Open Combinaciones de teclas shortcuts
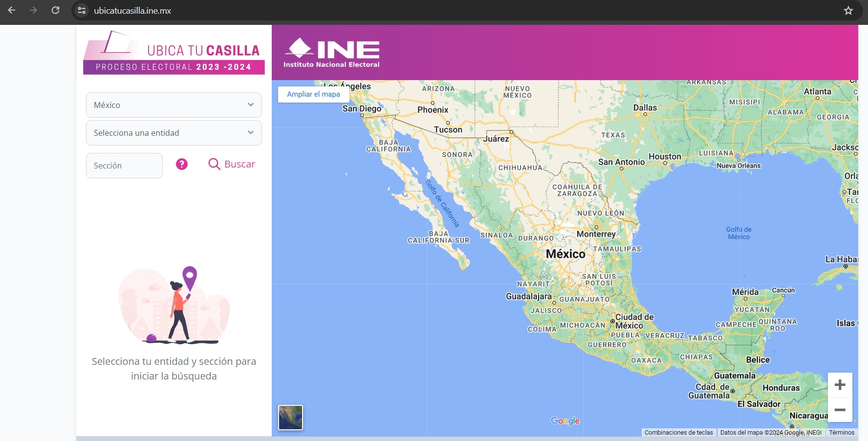 (x=678, y=433)
